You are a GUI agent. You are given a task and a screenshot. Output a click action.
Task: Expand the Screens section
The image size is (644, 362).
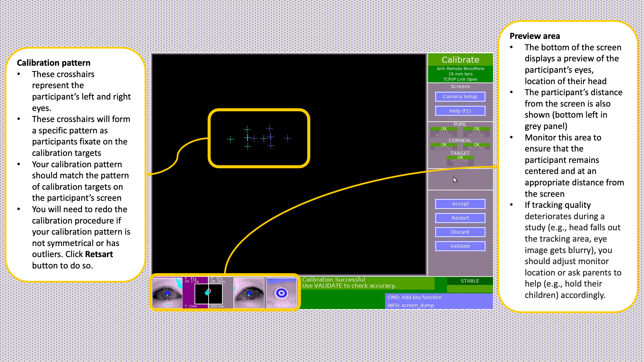460,86
